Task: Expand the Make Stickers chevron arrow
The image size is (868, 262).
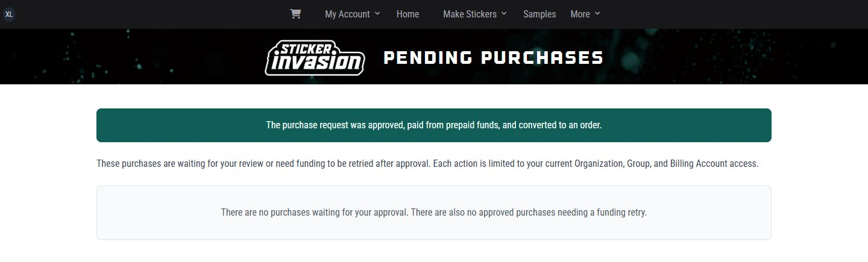Action: [x=504, y=13]
